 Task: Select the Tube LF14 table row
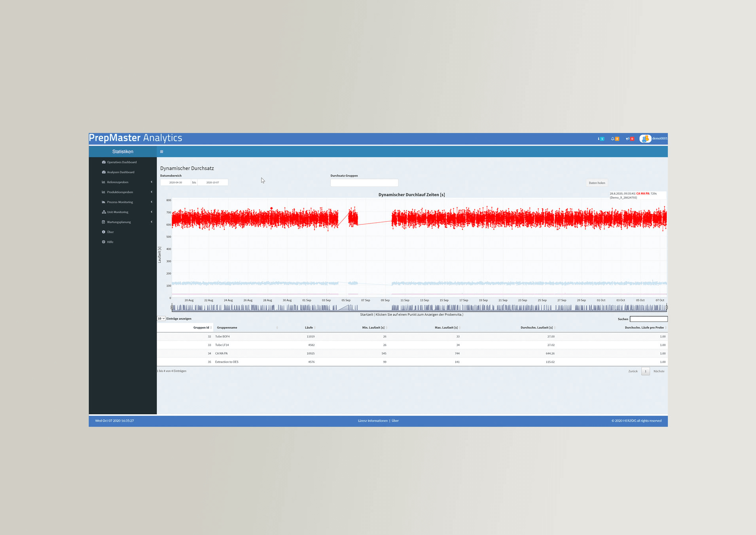(412, 345)
